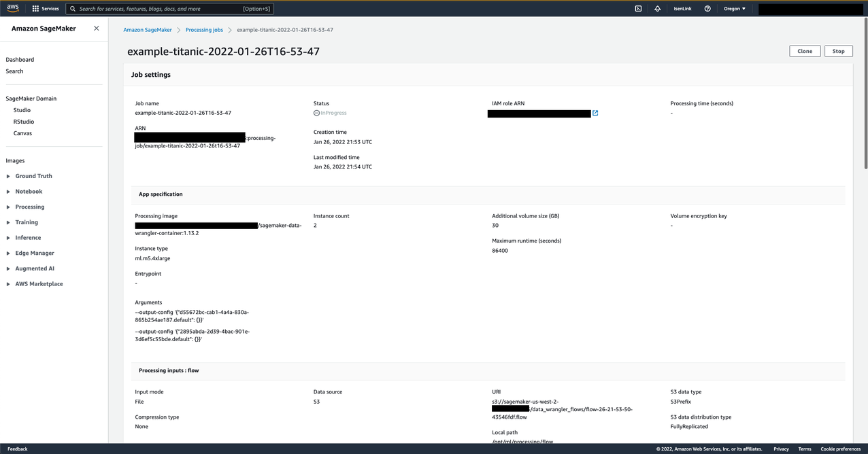Image resolution: width=868 pixels, height=454 pixels.
Task: Close the Amazon SageMaker sidebar
Action: [x=96, y=29]
